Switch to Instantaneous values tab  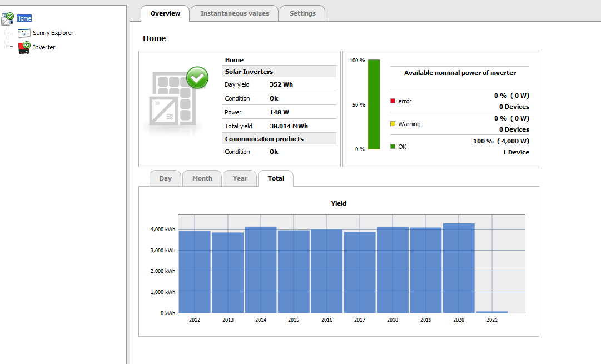tap(235, 13)
